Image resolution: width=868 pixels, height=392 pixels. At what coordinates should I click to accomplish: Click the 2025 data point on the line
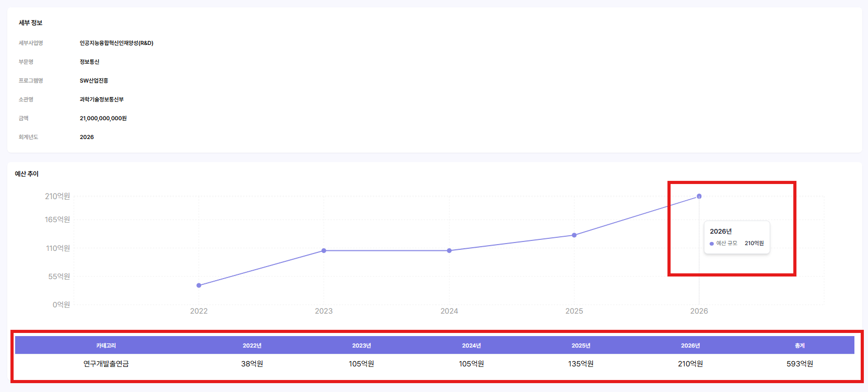(x=574, y=235)
